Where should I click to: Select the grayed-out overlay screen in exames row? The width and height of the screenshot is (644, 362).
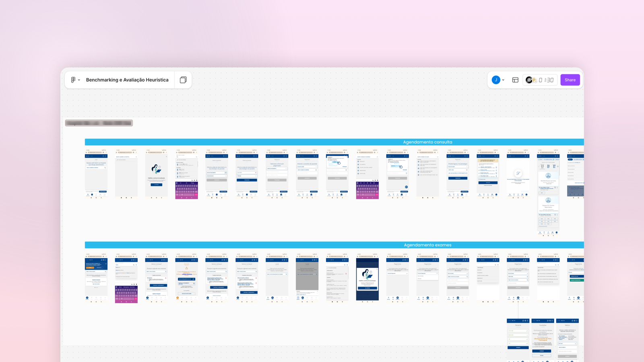[x=307, y=278]
